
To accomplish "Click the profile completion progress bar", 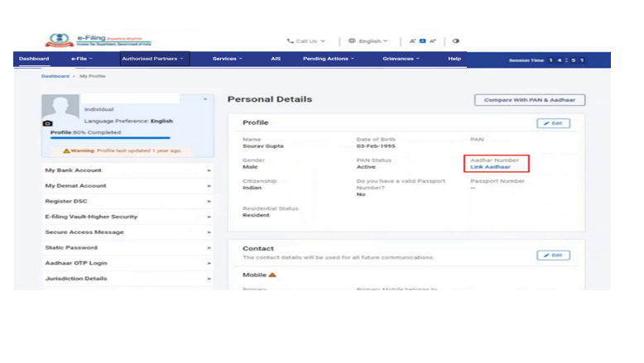I will [110, 138].
